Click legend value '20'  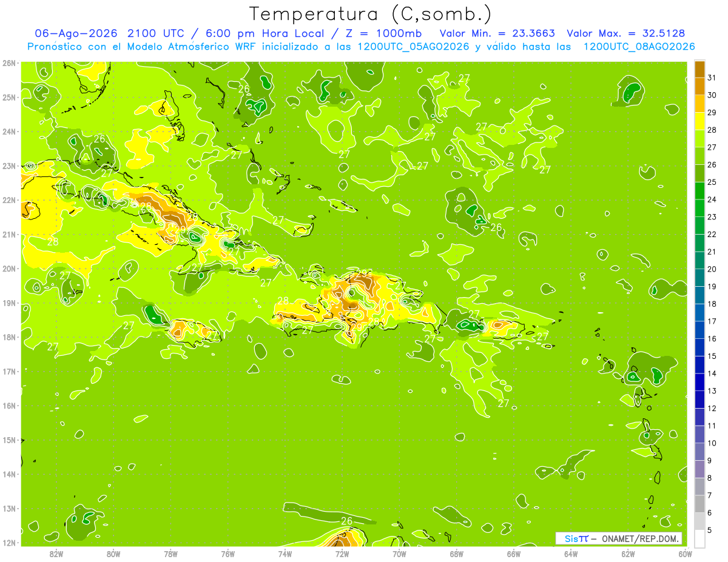click(x=712, y=269)
